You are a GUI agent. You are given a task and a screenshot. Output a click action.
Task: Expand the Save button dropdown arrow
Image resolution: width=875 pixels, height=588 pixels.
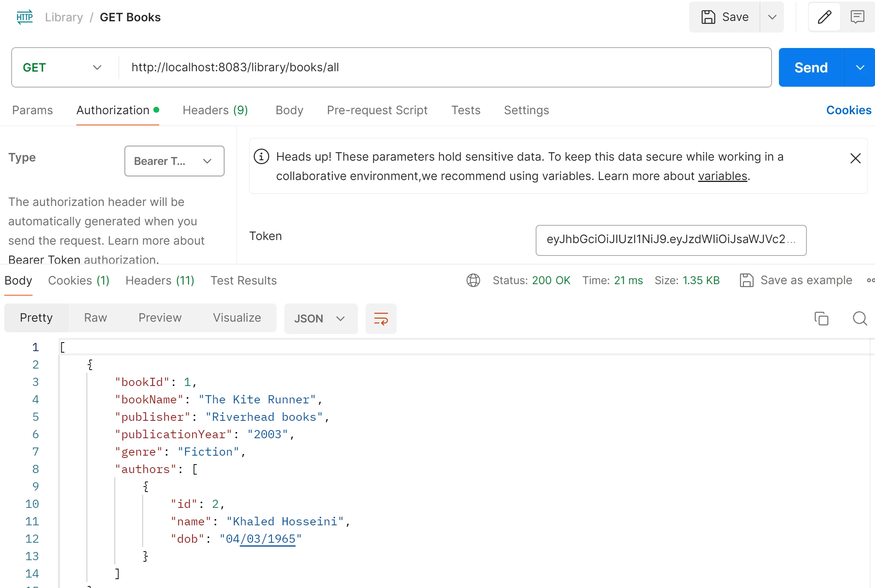click(x=771, y=17)
